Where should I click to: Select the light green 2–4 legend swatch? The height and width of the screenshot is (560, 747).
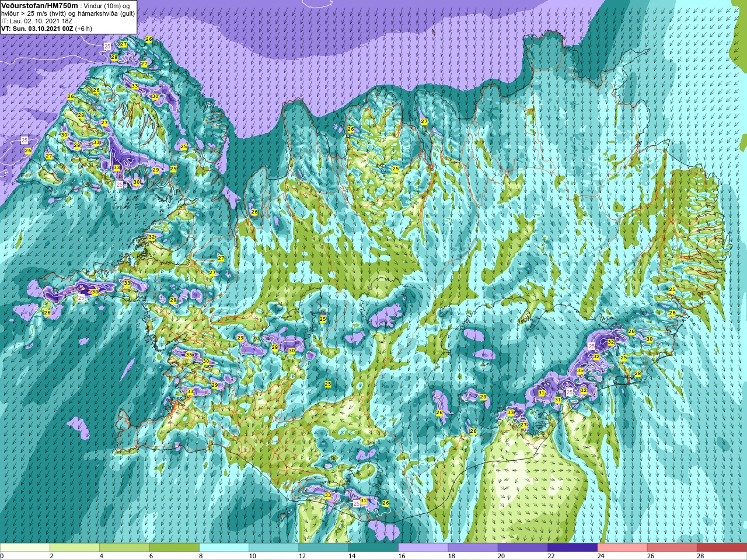tap(75, 548)
